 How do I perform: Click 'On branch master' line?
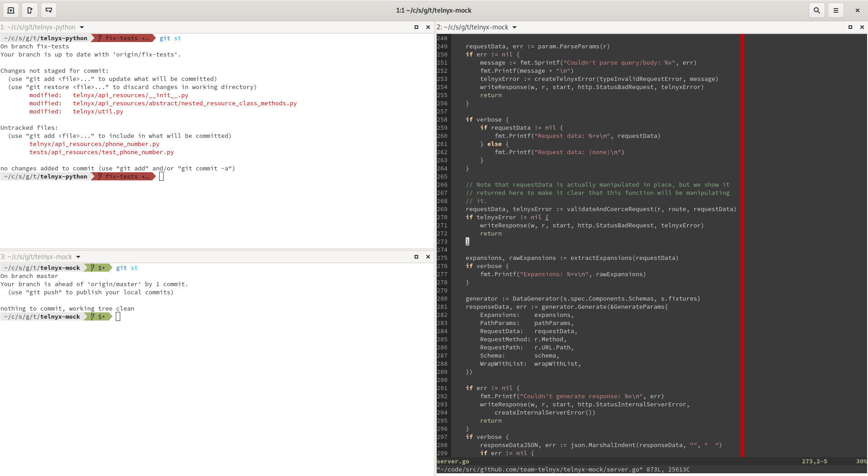point(29,276)
